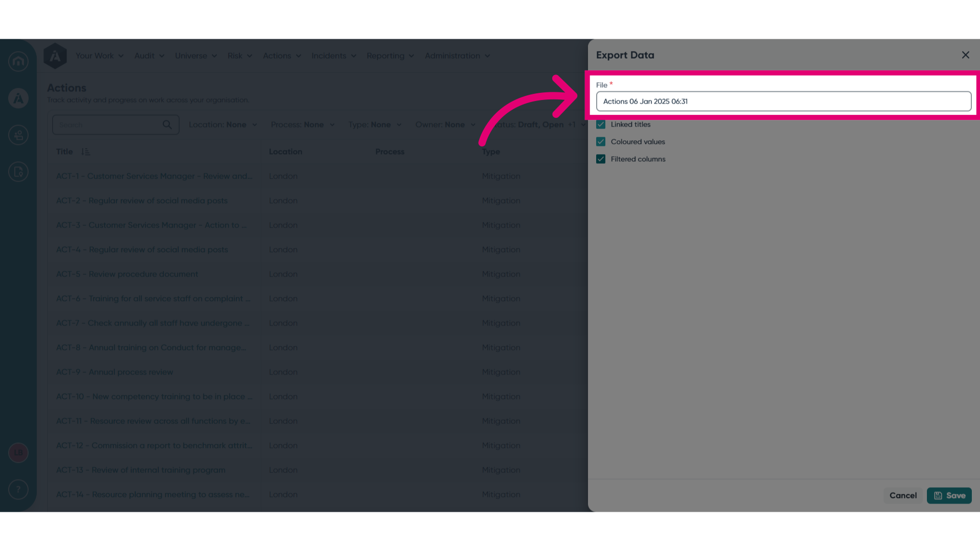The image size is (980, 551).
Task: Open the Audit menu
Action: tap(149, 56)
